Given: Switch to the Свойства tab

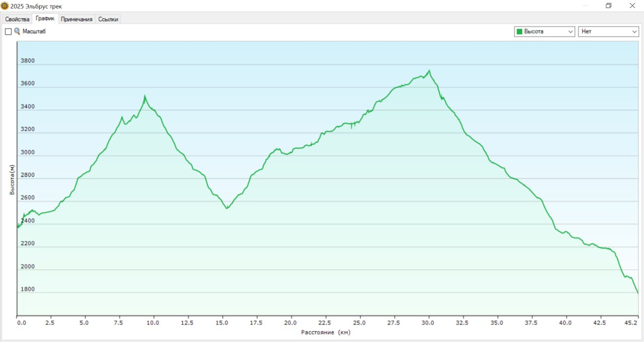Looking at the screenshot, I should tap(17, 19).
